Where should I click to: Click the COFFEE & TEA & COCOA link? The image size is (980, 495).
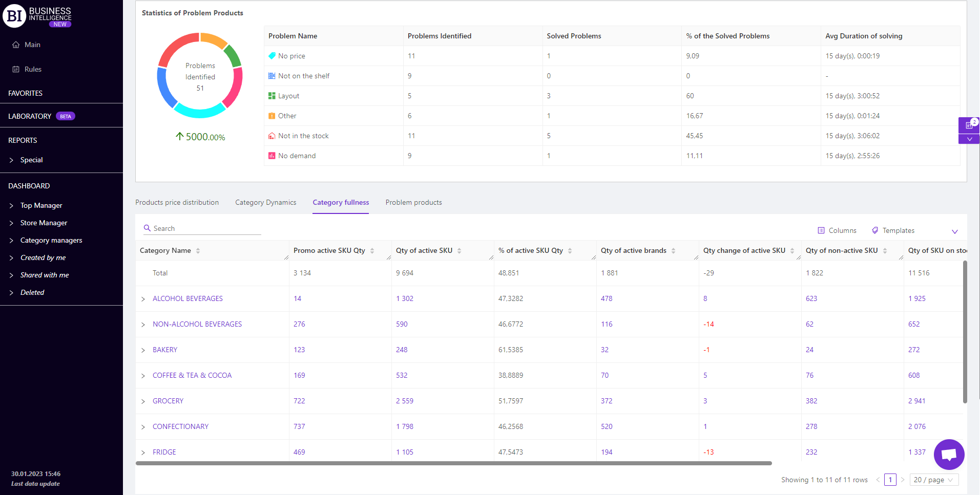coord(192,376)
